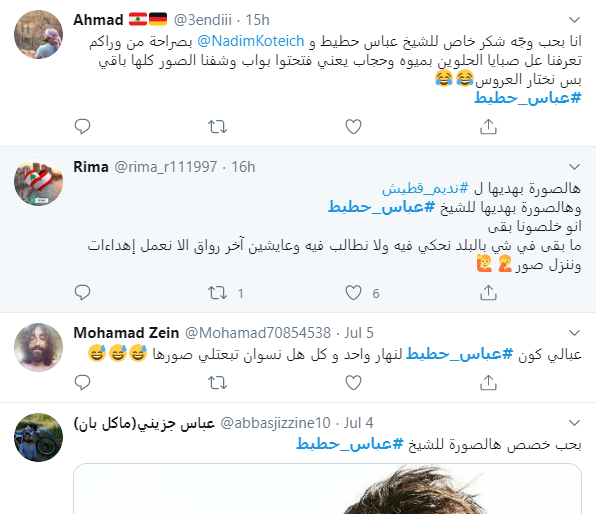Open the image attached to abbasjizzine10's tweet
This screenshot has height=514, width=596.
click(327, 489)
